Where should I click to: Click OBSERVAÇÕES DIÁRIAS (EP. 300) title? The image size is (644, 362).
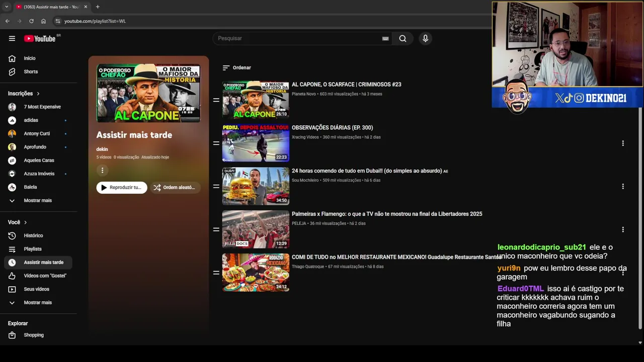coord(332,128)
